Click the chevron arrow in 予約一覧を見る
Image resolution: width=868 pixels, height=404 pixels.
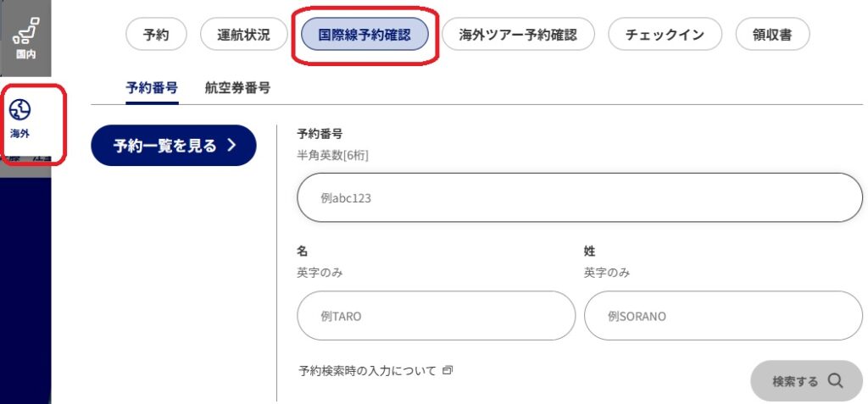point(231,146)
